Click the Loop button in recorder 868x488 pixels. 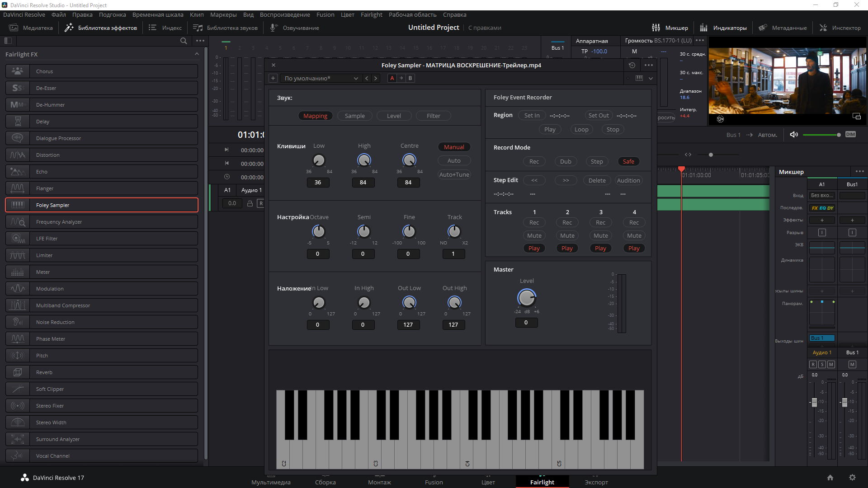pyautogui.click(x=581, y=130)
